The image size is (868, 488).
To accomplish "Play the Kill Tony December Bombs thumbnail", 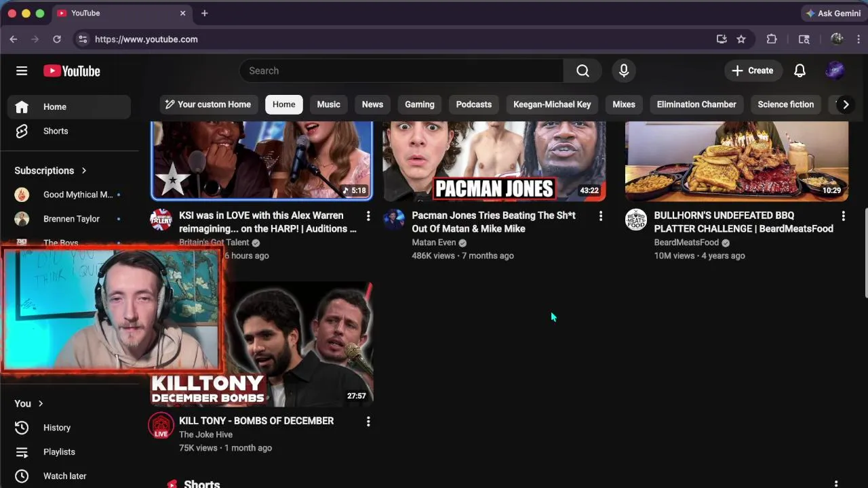I will 298,344.
